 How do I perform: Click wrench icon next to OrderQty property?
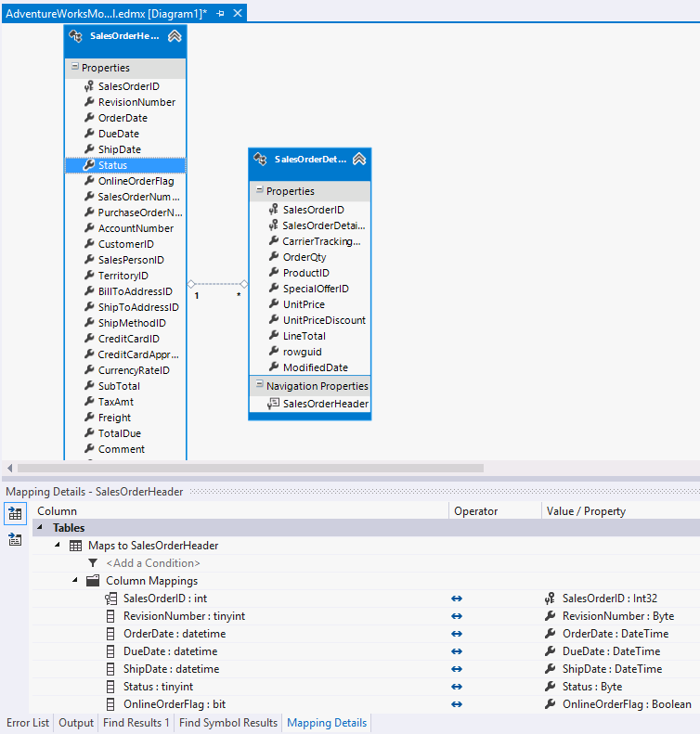pyautogui.click(x=274, y=256)
